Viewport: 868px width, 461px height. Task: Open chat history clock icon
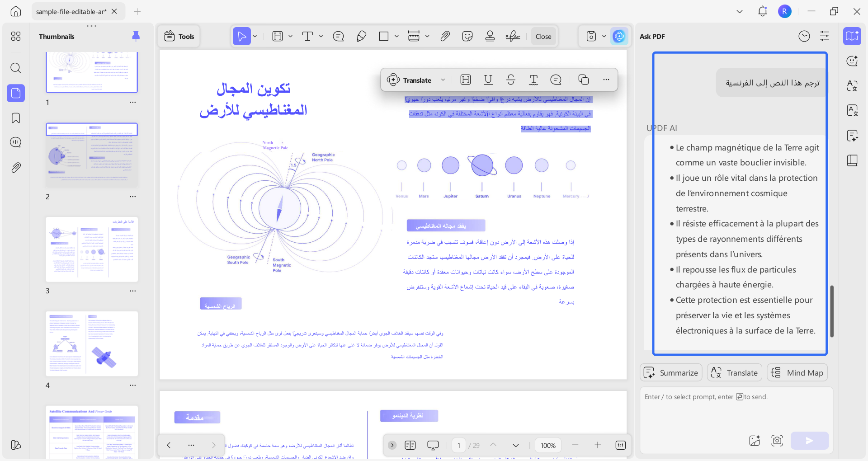coord(804,36)
